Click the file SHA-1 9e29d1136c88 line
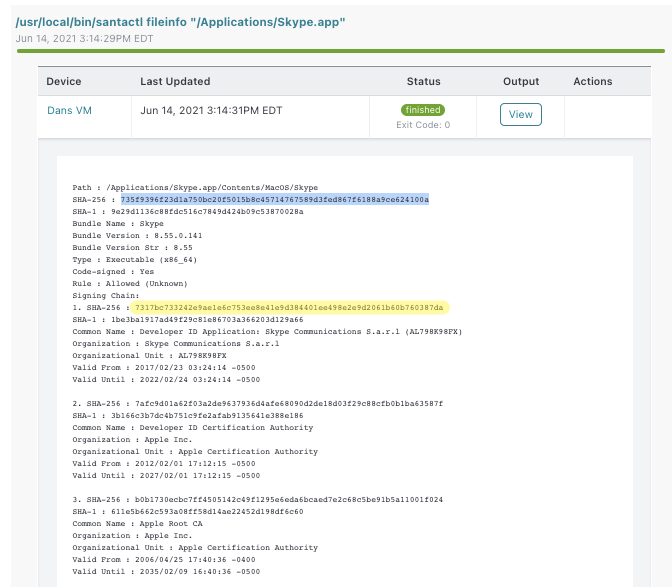The image size is (672, 587). [x=188, y=212]
